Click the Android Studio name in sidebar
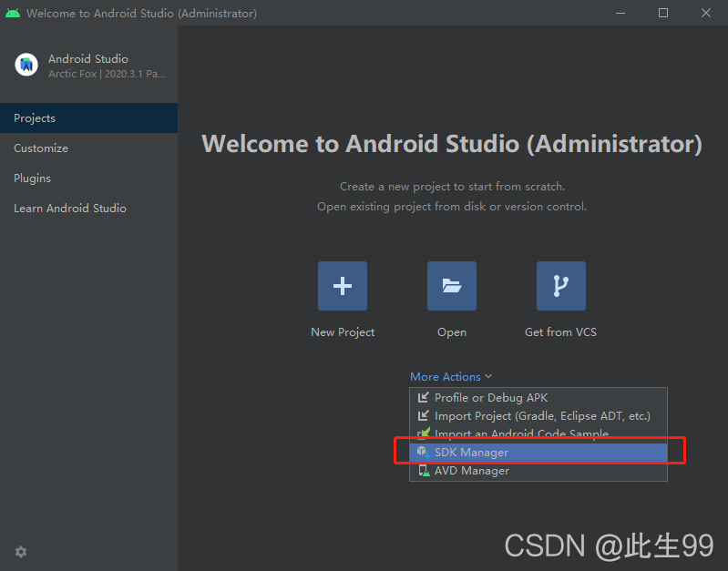The image size is (728, 571). click(88, 59)
